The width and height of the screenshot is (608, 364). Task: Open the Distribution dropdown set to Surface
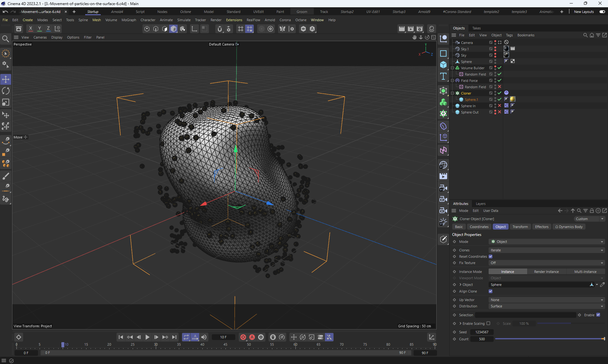tap(546, 306)
